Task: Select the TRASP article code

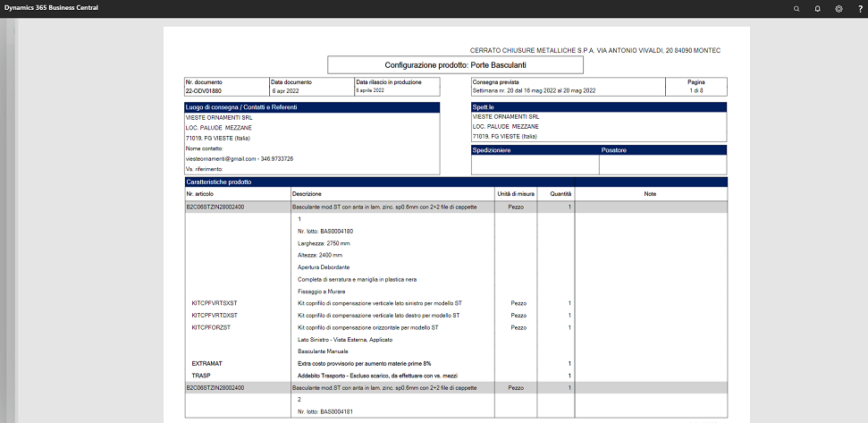Action: (200, 376)
